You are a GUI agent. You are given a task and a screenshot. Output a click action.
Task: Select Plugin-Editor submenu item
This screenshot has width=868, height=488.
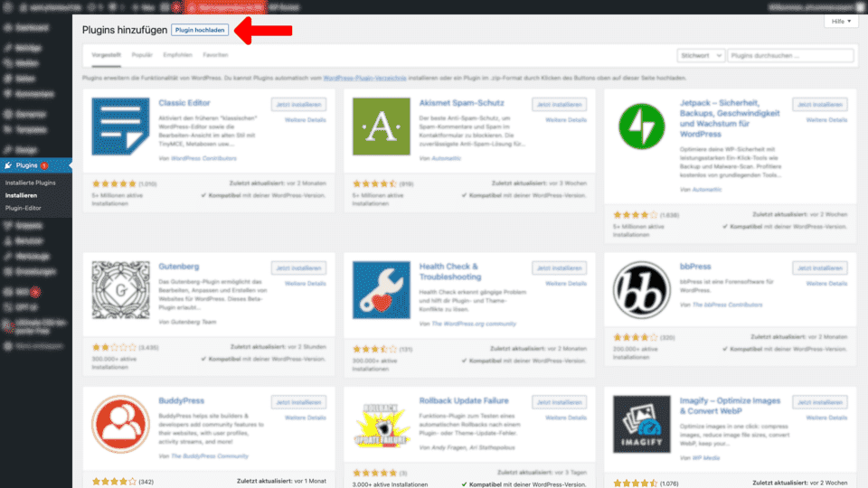[24, 208]
